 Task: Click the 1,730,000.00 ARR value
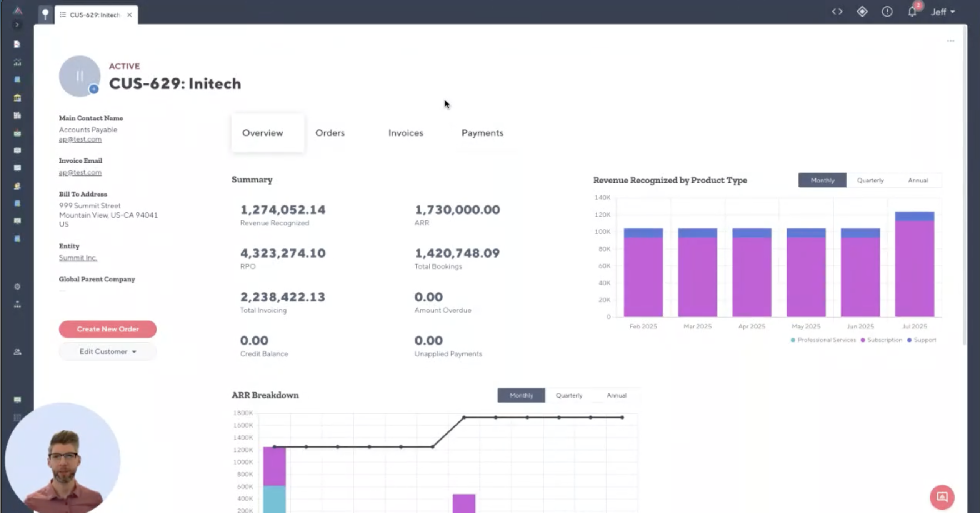pyautogui.click(x=457, y=210)
